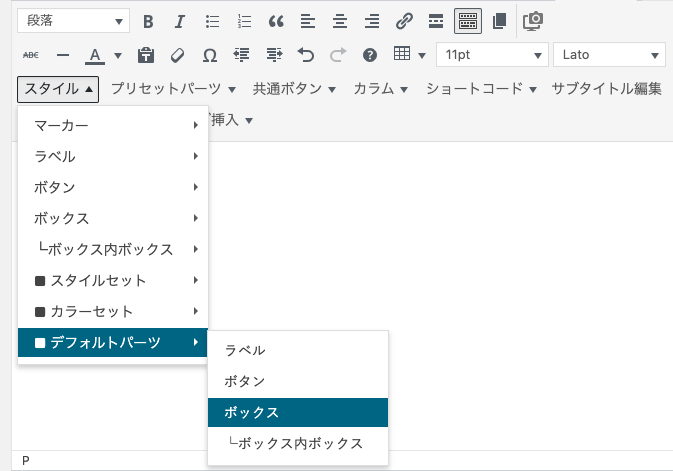Click P element path in status bar
This screenshot has height=471, width=673.
(x=26, y=461)
